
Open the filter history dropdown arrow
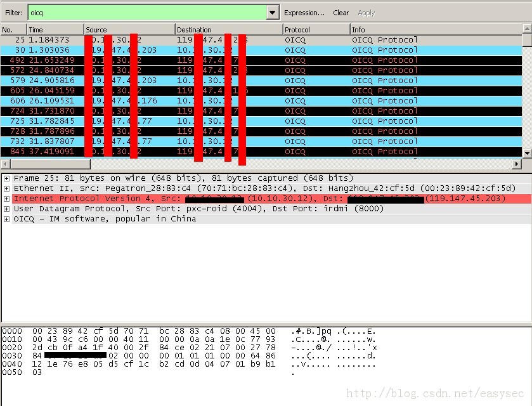[x=272, y=13]
